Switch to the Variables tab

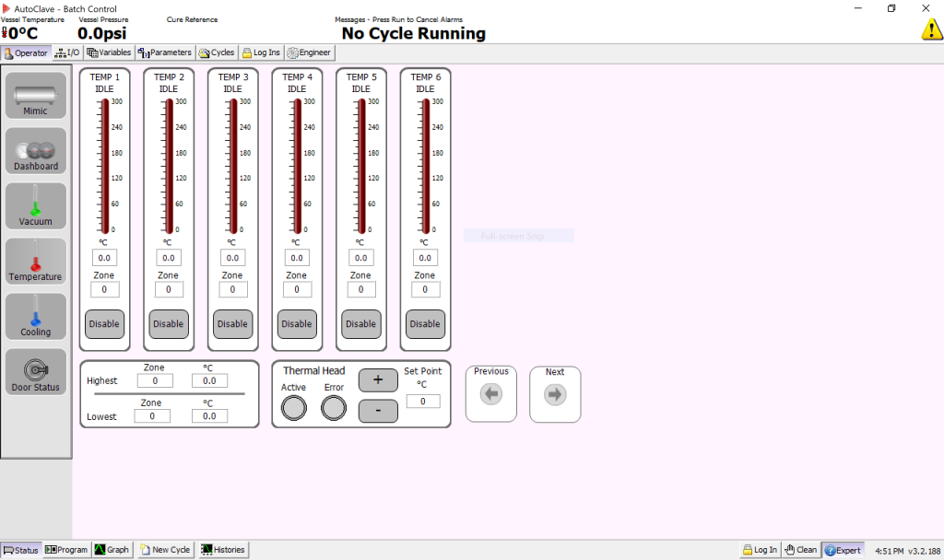(110, 53)
